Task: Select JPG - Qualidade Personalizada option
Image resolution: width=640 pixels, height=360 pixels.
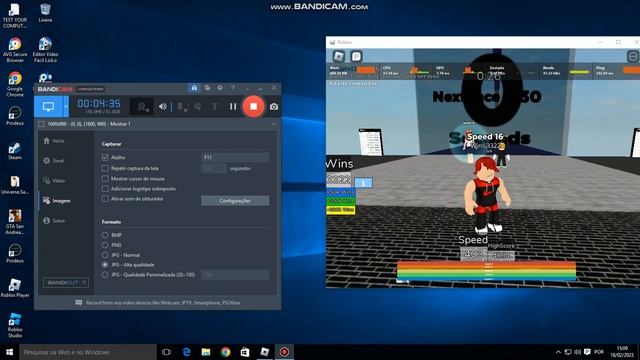Action: tap(105, 275)
